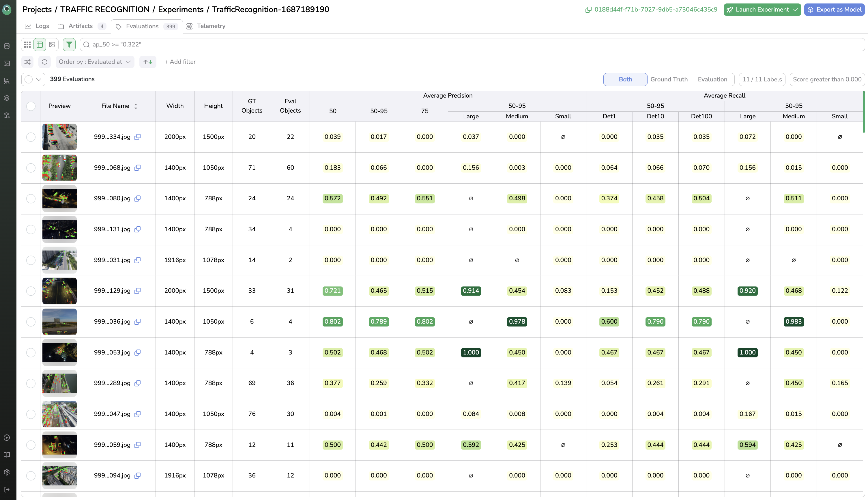Toggle the green filter funnel button
868x500 pixels.
[69, 45]
